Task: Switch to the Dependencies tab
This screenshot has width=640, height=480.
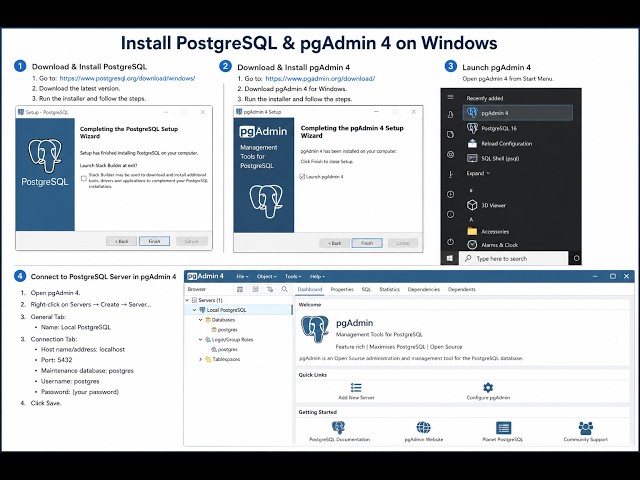Action: point(424,289)
